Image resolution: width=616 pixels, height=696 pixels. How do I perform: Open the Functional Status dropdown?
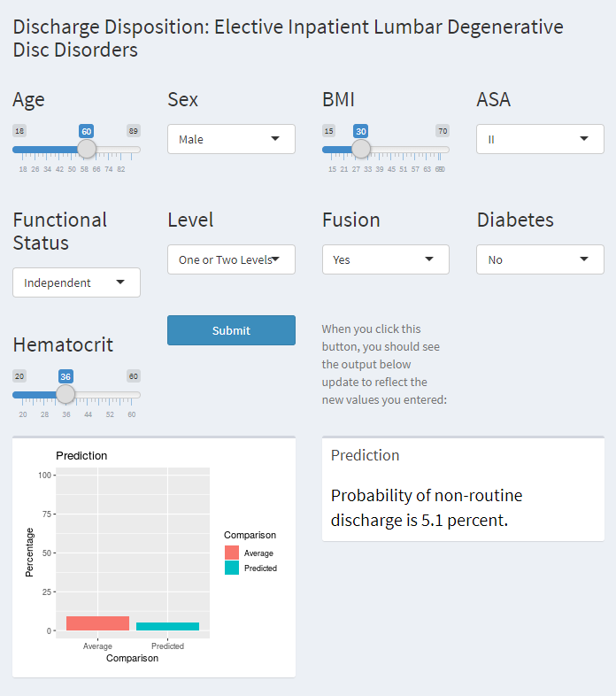76,282
